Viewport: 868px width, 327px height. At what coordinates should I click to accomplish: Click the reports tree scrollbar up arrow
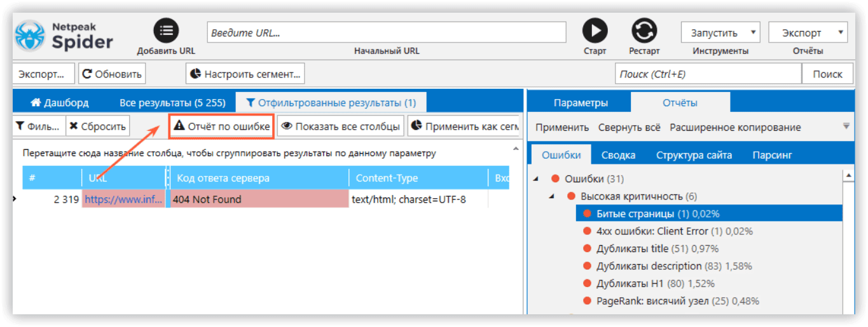(x=848, y=175)
